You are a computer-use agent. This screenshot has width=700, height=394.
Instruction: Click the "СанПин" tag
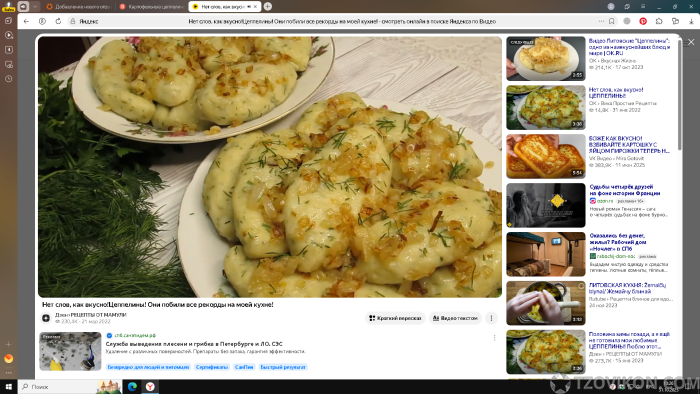coord(244,367)
